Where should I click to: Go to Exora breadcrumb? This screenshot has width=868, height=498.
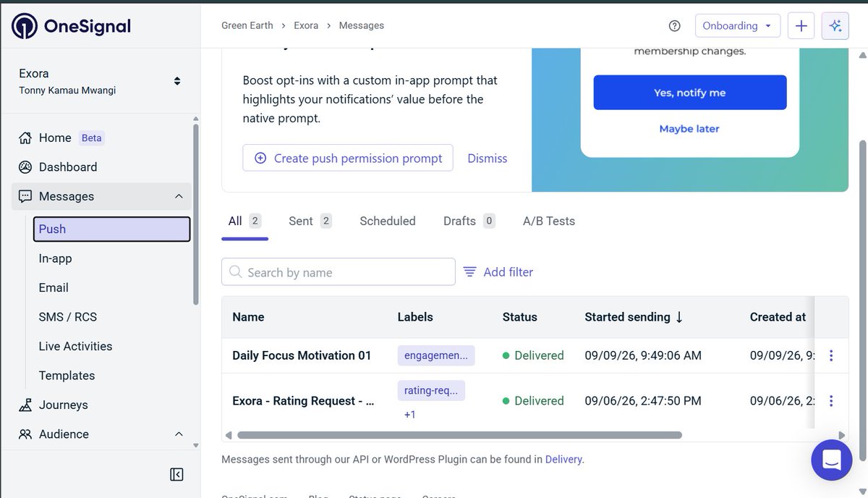tap(306, 25)
